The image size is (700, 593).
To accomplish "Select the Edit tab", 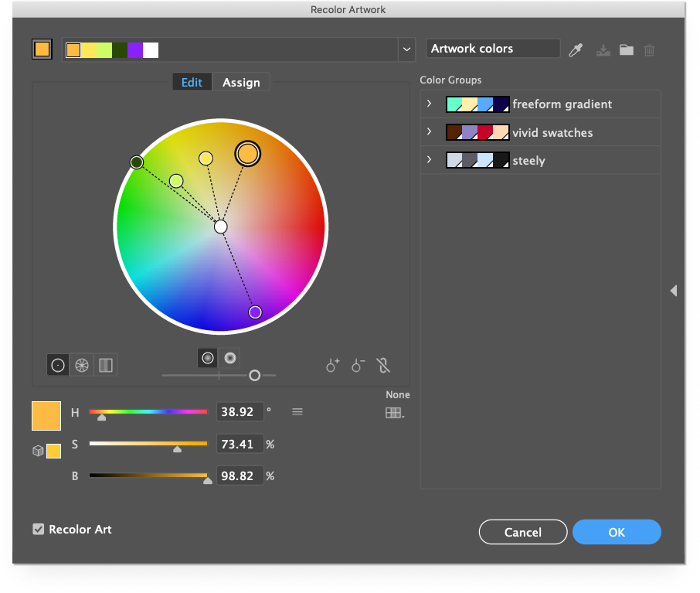I will (192, 81).
